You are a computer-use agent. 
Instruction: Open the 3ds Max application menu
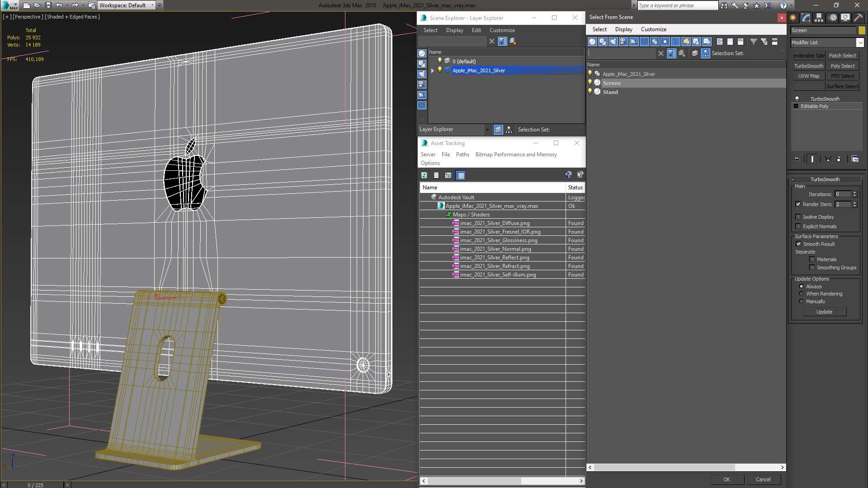coord(10,5)
